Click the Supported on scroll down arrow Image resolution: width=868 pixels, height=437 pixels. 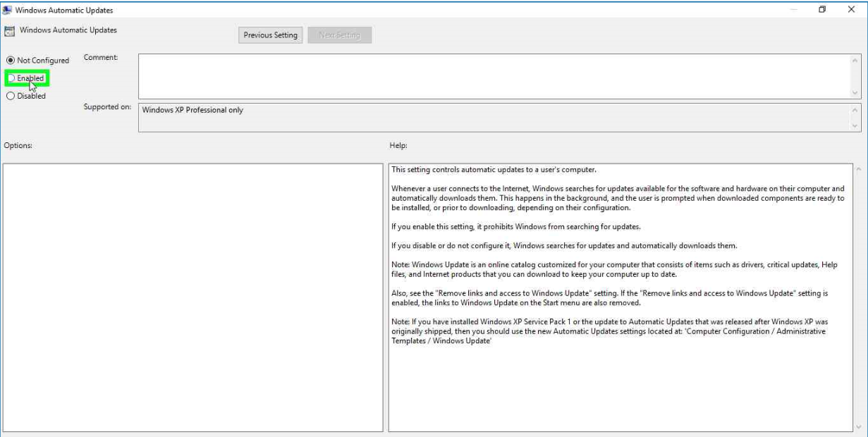pos(855,126)
